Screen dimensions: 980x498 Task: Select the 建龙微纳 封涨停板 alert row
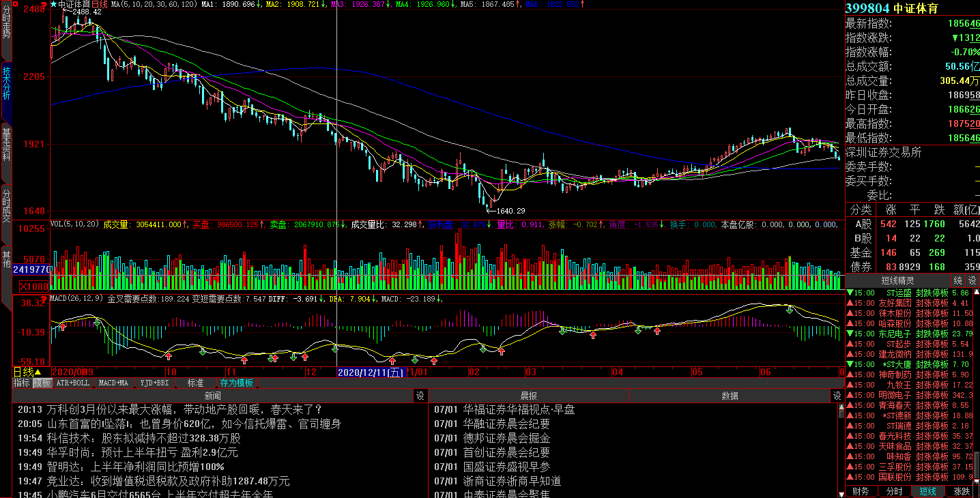coord(909,354)
